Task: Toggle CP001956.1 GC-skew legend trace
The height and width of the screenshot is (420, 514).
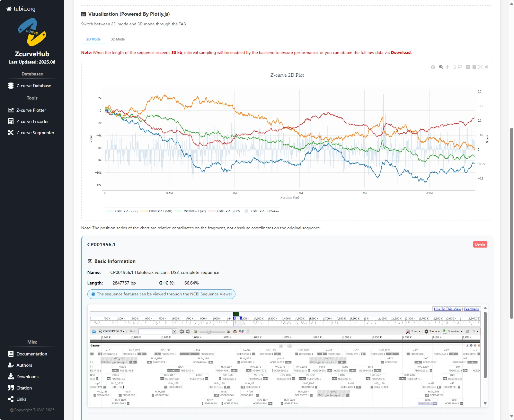Action: [x=262, y=211]
